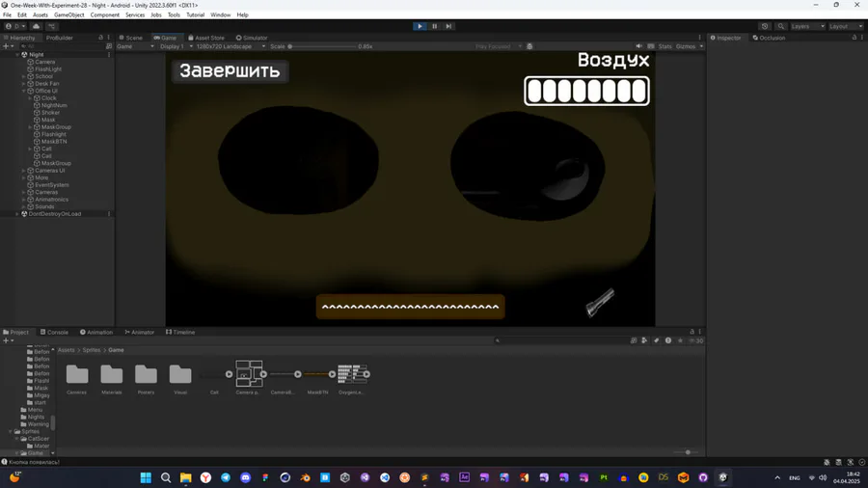Expand the Clock object in Hierarchy
The width and height of the screenshot is (868, 488).
point(30,98)
